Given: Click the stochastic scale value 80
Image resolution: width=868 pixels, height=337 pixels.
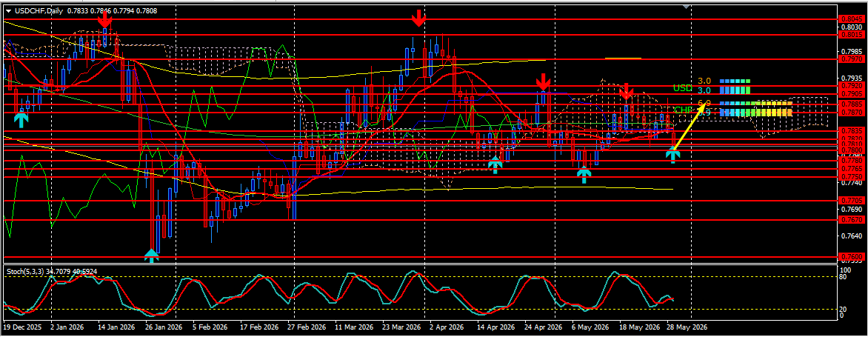Looking at the screenshot, I should (844, 277).
